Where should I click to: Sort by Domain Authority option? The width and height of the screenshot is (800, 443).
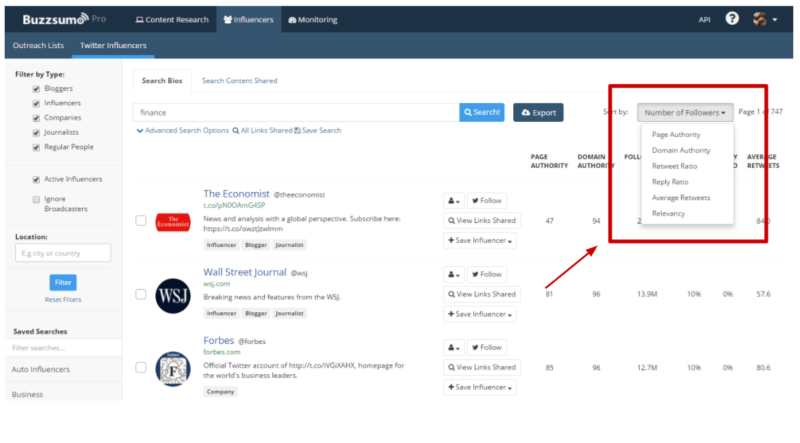[x=681, y=150]
